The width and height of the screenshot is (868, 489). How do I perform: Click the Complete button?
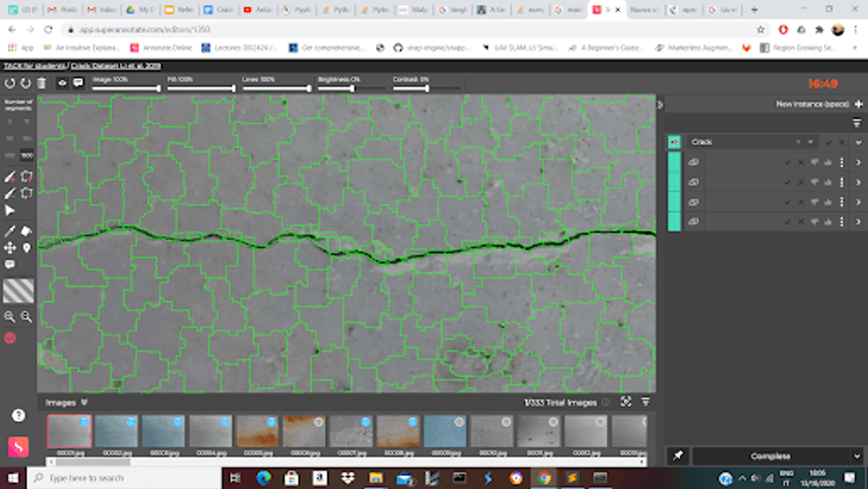click(x=771, y=456)
